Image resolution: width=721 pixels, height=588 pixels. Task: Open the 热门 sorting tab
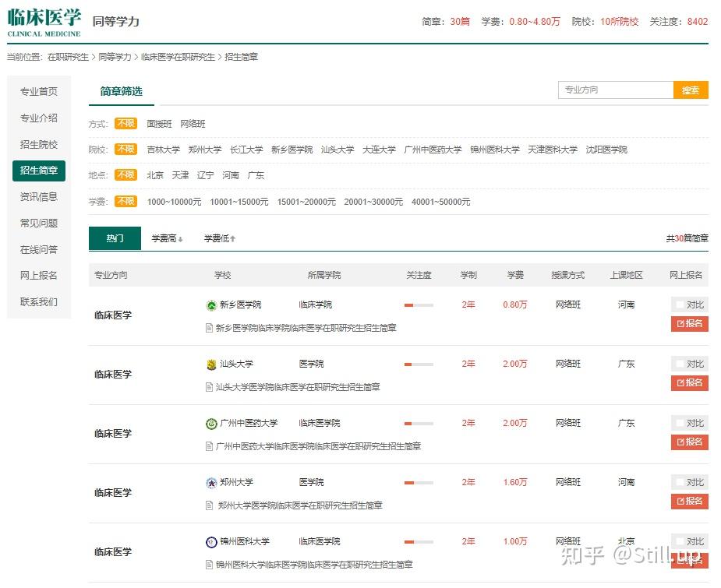[x=115, y=238]
